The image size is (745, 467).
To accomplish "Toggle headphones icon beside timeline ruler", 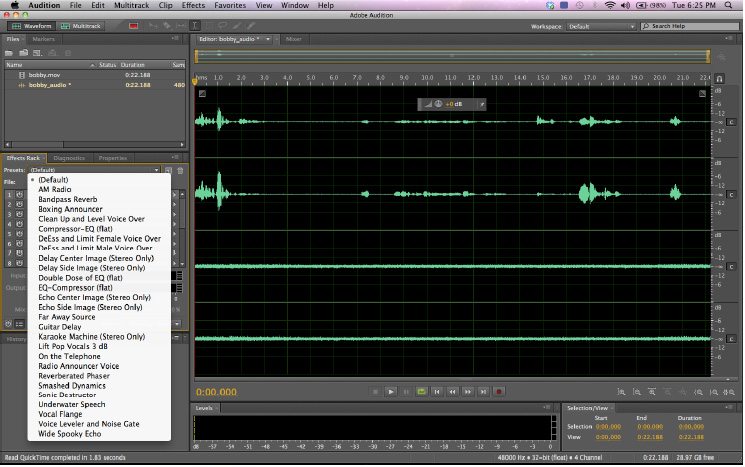I will point(719,78).
